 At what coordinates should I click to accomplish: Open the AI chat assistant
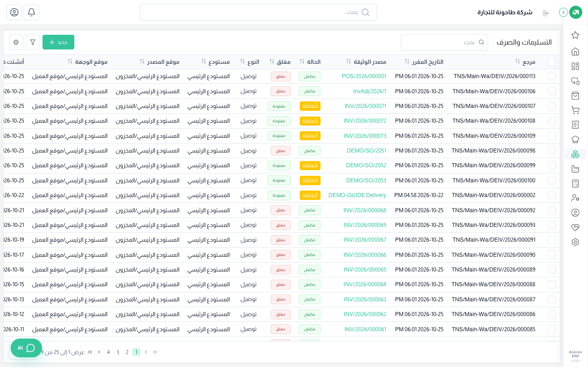click(x=26, y=348)
